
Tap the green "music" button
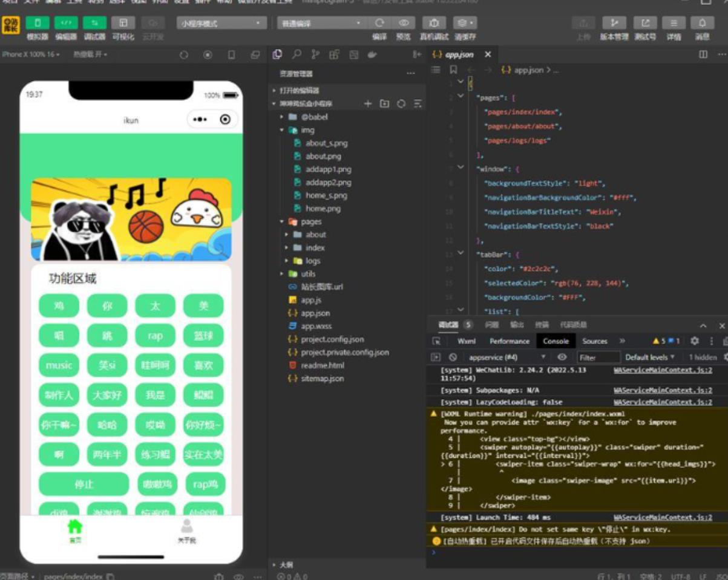59,365
